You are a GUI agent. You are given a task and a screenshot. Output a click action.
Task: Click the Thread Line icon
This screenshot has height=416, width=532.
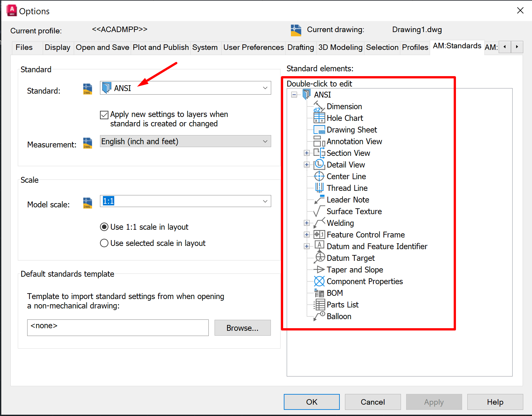tap(319, 188)
